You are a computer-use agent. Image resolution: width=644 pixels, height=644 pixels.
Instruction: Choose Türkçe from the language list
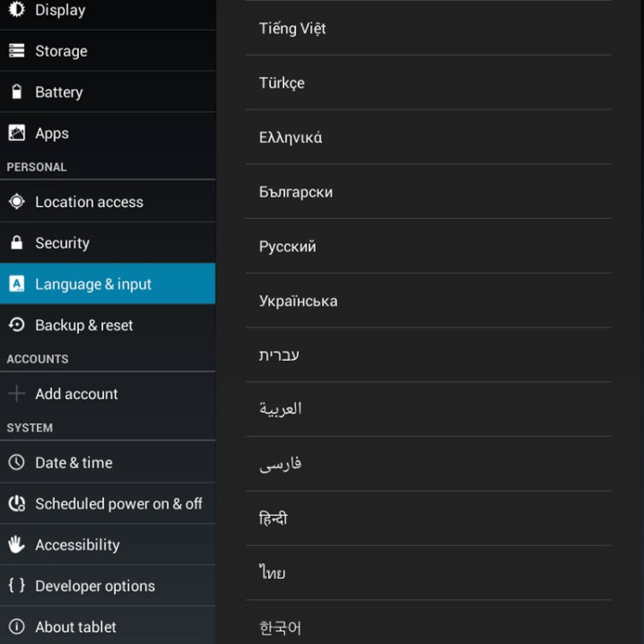coord(428,82)
